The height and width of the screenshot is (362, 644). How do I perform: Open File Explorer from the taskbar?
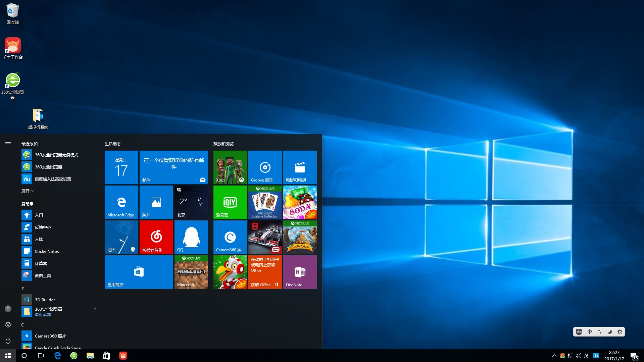click(90, 356)
